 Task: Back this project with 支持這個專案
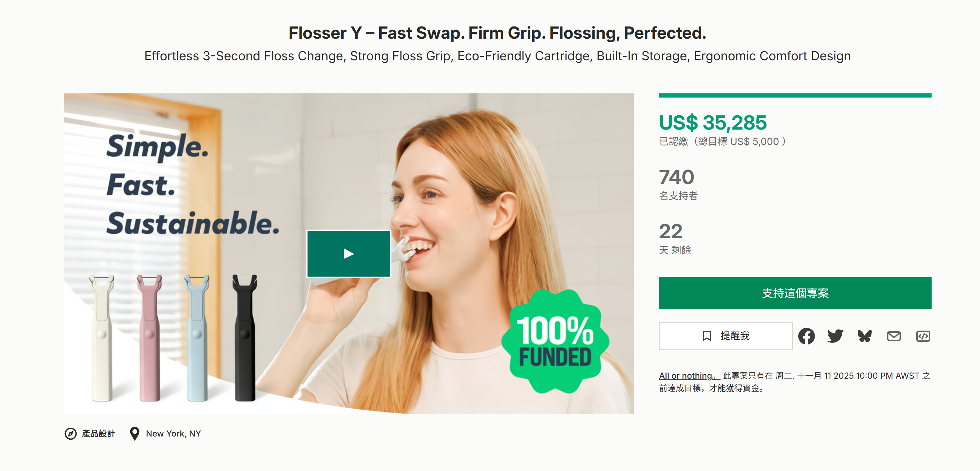795,293
